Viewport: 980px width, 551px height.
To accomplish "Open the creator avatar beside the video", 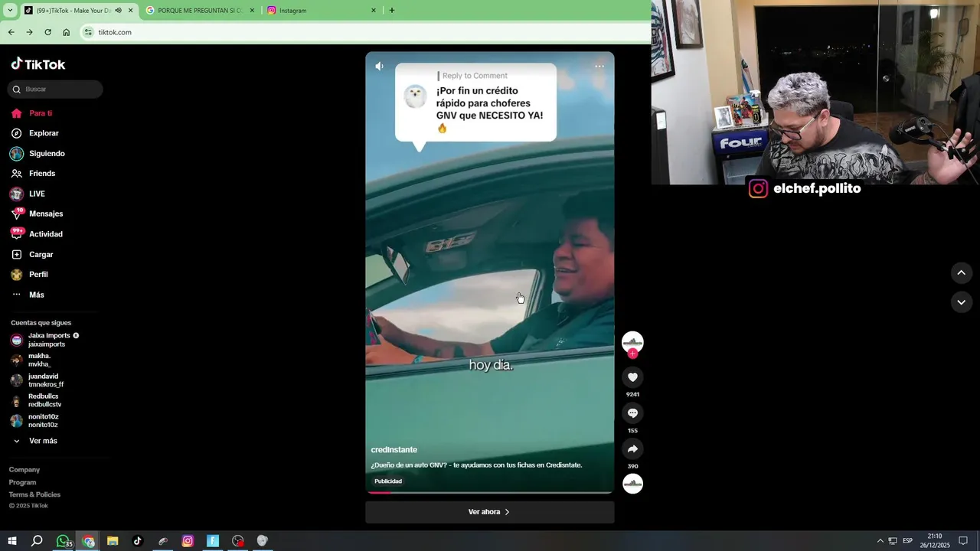I will click(x=632, y=341).
